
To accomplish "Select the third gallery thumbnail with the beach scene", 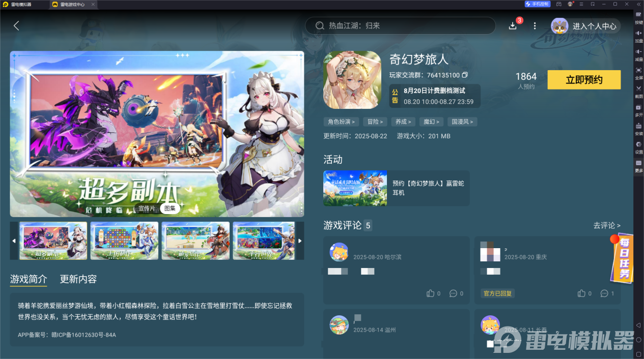I will coord(195,241).
